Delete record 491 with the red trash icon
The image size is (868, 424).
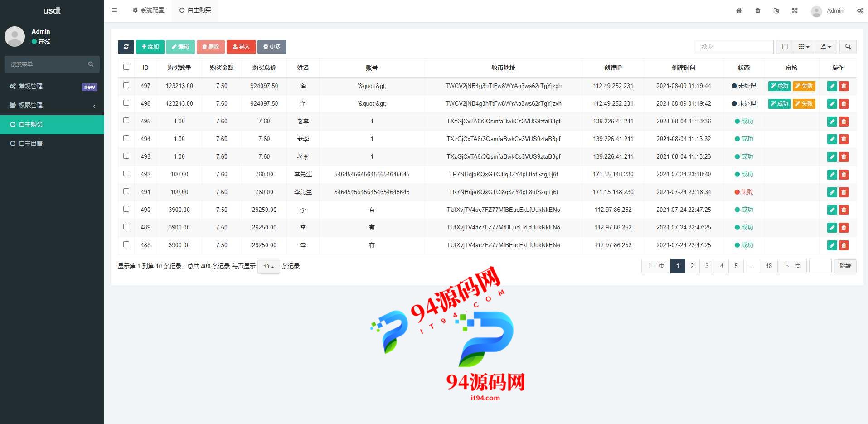[x=844, y=192]
